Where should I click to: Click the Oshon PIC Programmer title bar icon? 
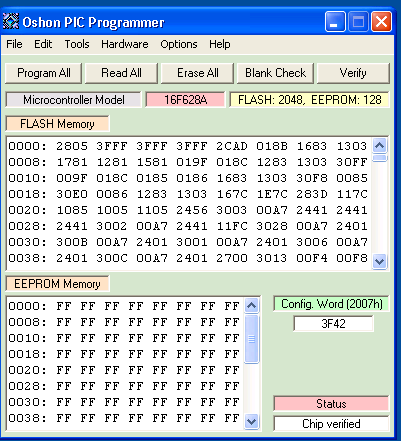pyautogui.click(x=11, y=22)
